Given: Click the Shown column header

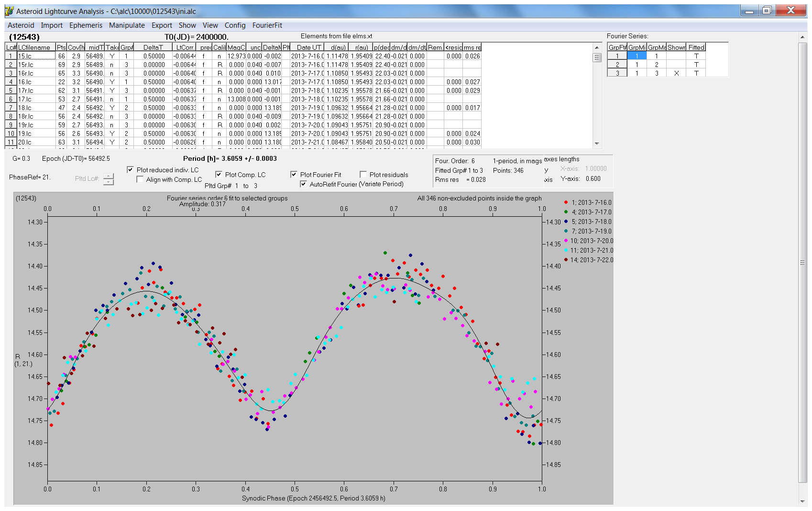Looking at the screenshot, I should (676, 47).
